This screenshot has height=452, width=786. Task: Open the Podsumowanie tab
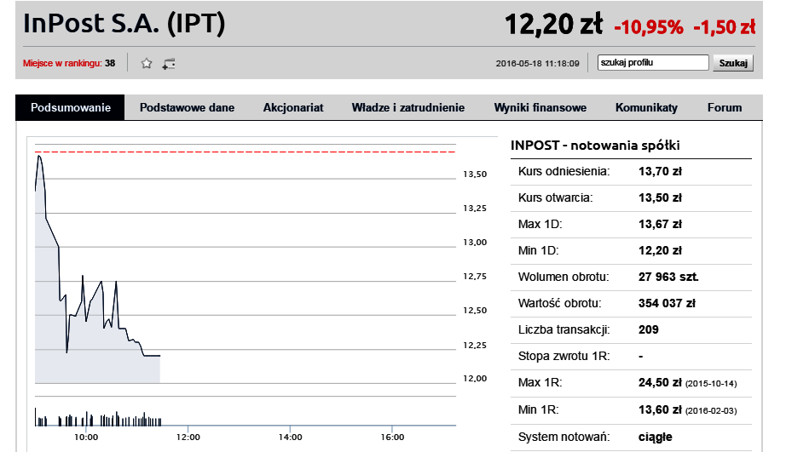70,107
